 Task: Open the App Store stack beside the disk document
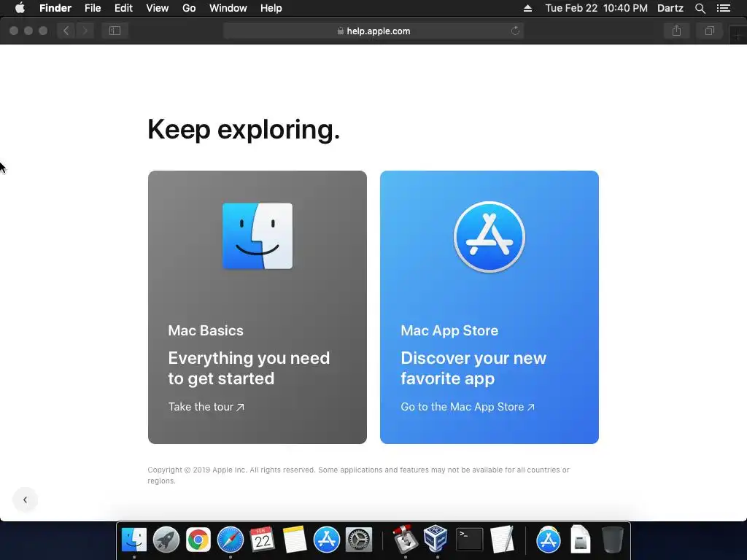click(549, 540)
